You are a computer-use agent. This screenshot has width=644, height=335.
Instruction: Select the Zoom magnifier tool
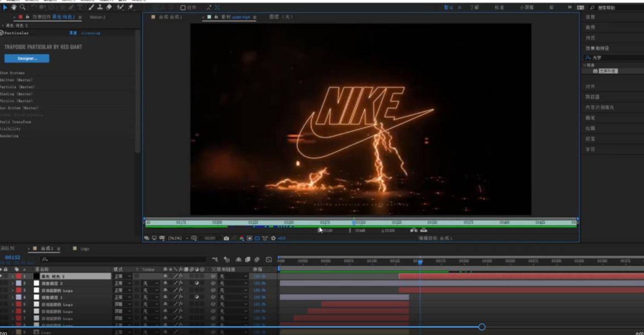(x=23, y=7)
